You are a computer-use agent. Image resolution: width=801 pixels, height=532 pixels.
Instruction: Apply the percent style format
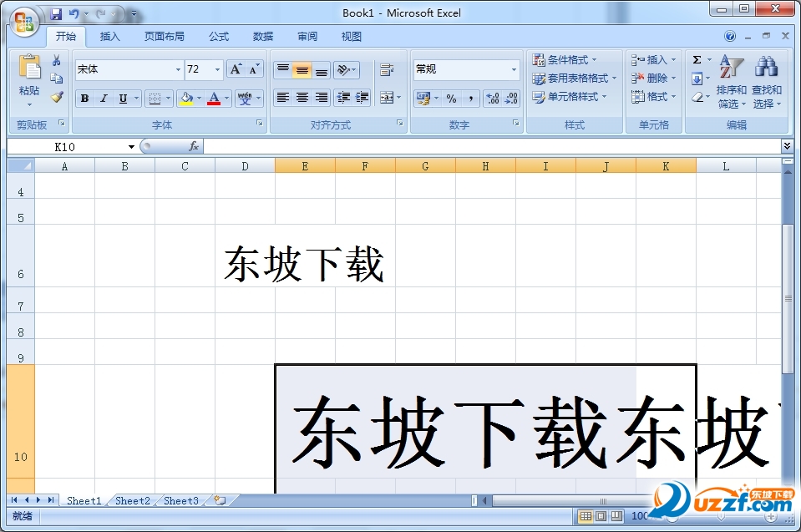click(451, 98)
